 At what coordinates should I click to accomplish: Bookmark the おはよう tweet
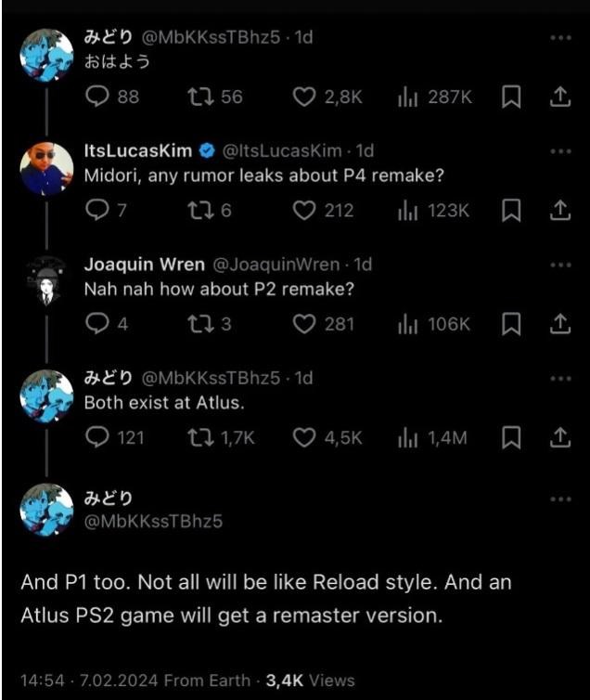[511, 97]
